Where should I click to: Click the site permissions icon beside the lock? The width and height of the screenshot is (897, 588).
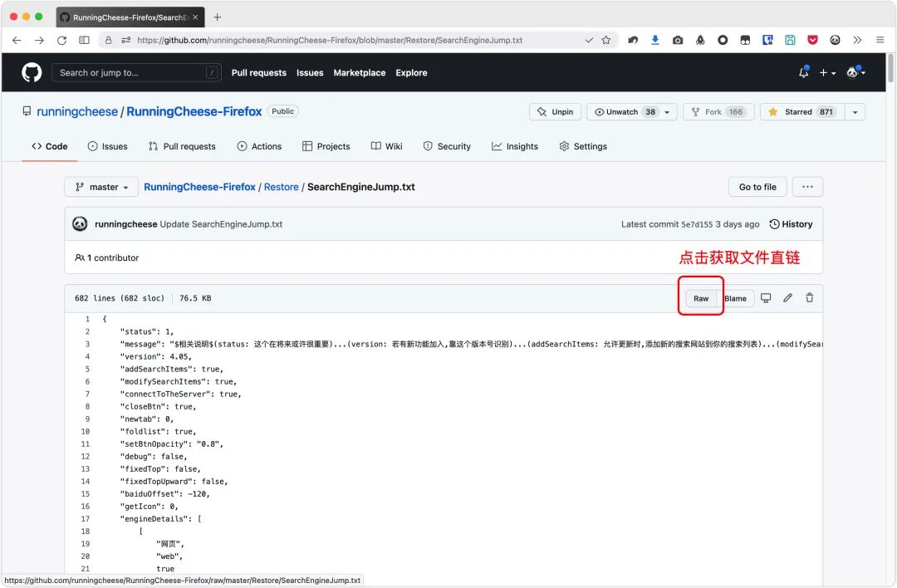point(126,40)
